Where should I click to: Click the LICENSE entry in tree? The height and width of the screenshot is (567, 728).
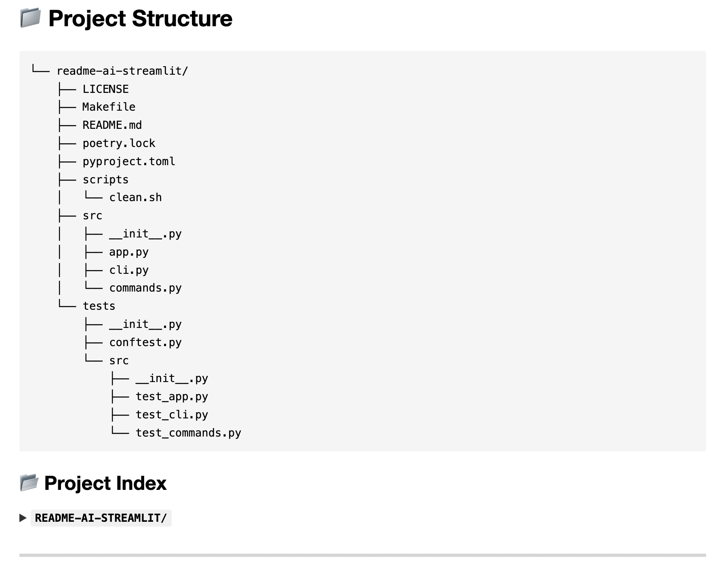pos(105,89)
